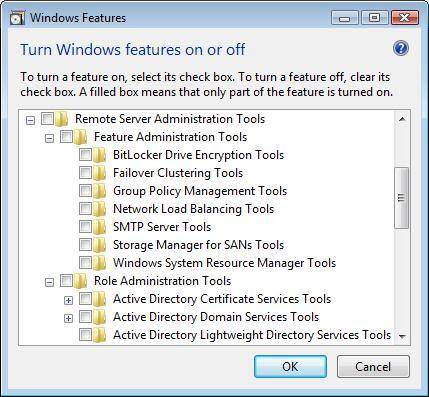Collapse the Feature Administration Tools node

coord(49,138)
